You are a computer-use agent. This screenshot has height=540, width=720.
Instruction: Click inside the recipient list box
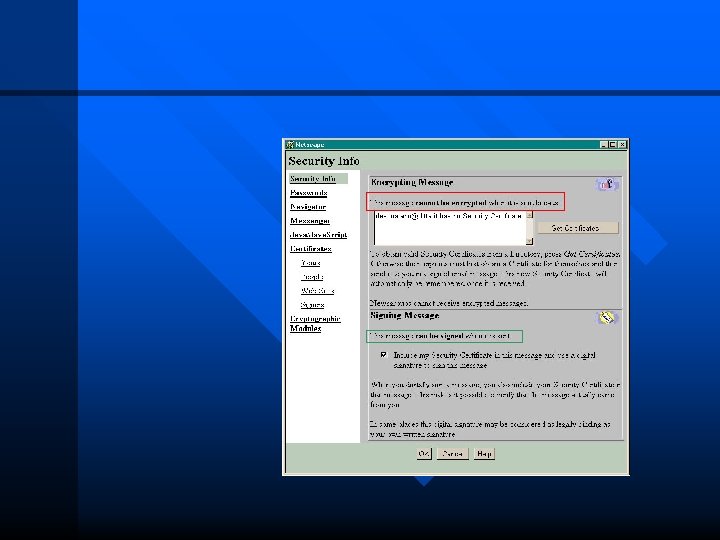pyautogui.click(x=450, y=228)
